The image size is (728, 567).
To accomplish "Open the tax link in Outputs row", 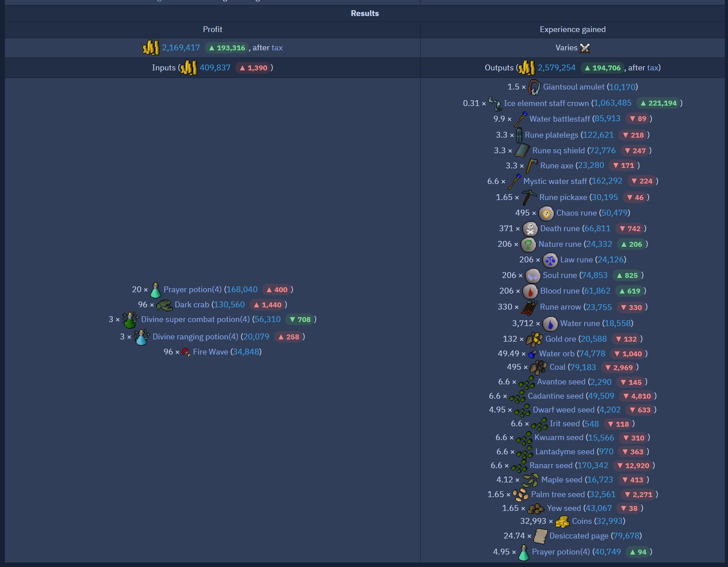I will 652,68.
